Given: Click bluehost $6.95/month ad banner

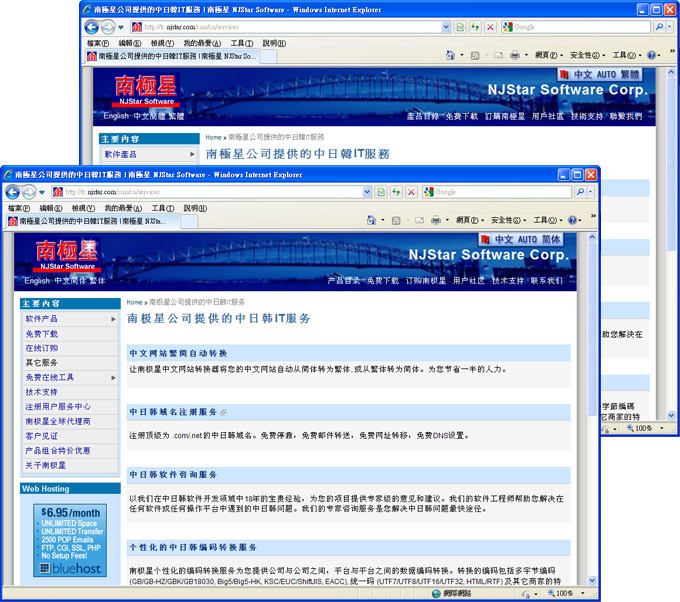Looking at the screenshot, I should pos(70,540).
